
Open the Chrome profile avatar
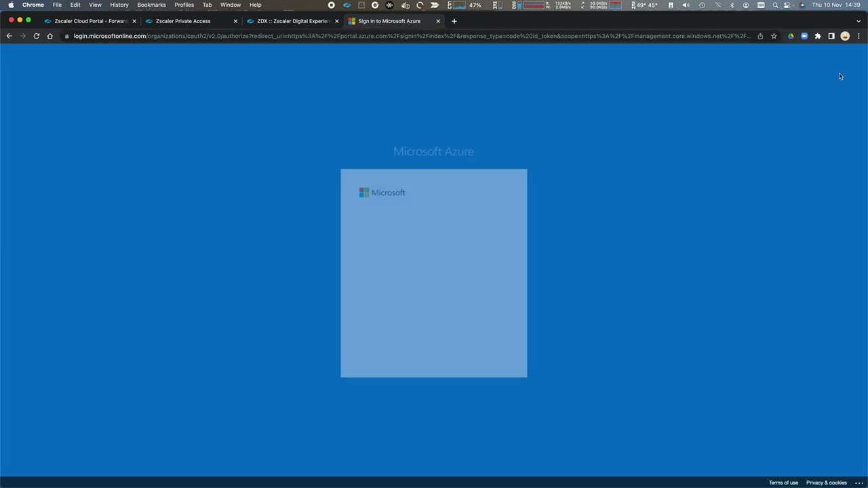point(845,36)
